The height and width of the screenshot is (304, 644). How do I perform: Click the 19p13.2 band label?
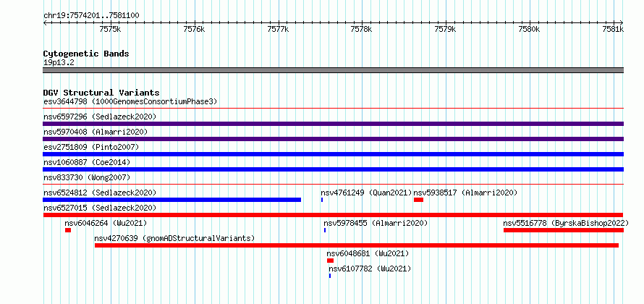59,63
